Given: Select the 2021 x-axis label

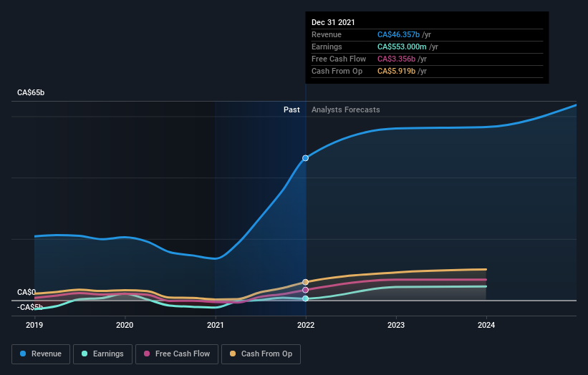Looking at the screenshot, I should [x=216, y=325].
